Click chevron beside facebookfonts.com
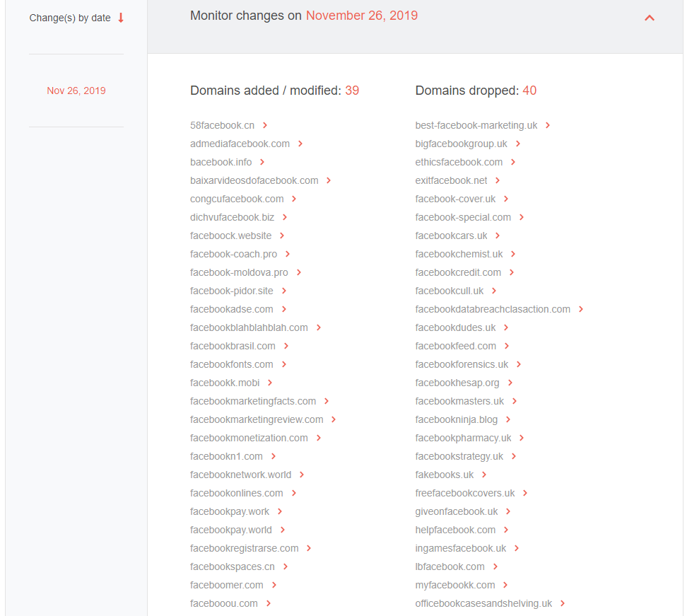The height and width of the screenshot is (616, 692). 283,364
